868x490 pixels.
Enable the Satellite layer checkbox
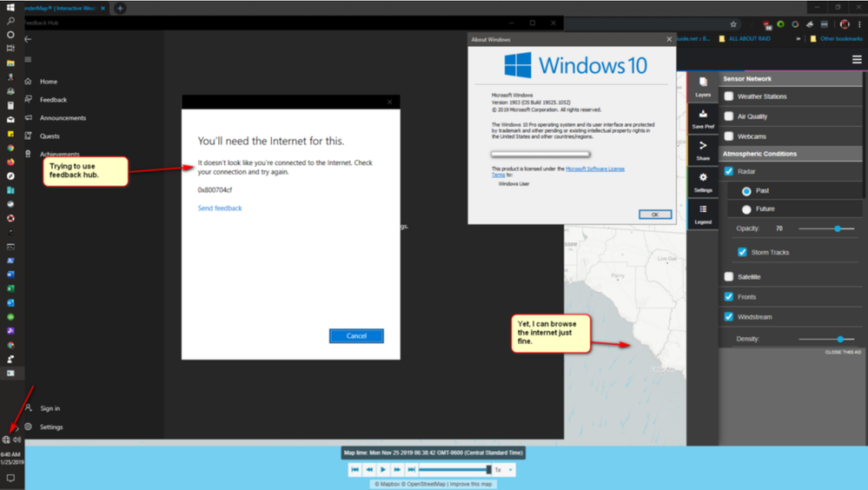tap(729, 276)
